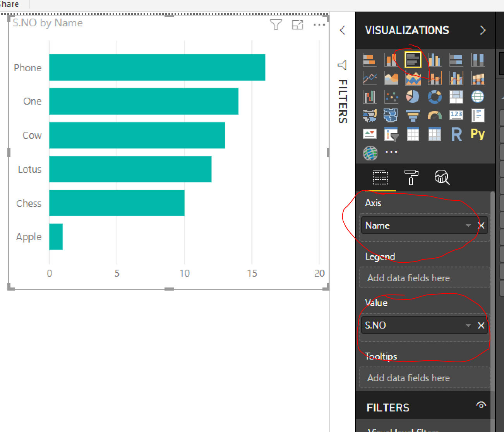Viewport: 504px width, 432px height.
Task: Choose the area chart visualization
Action: [391, 78]
